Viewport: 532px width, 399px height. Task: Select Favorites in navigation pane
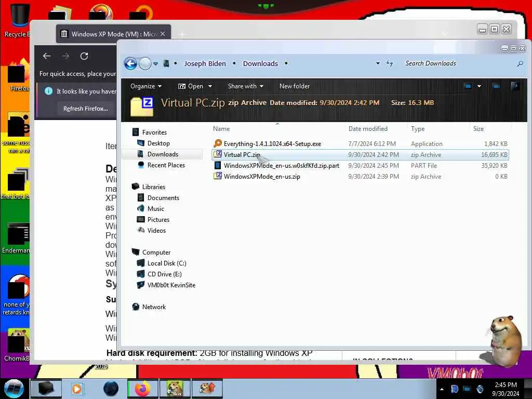[x=154, y=132]
